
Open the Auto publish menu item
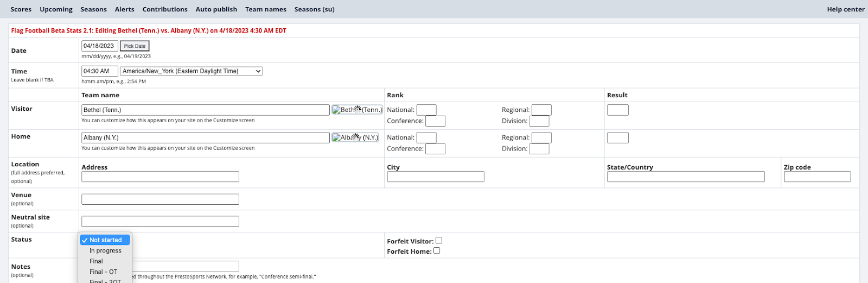(x=216, y=9)
